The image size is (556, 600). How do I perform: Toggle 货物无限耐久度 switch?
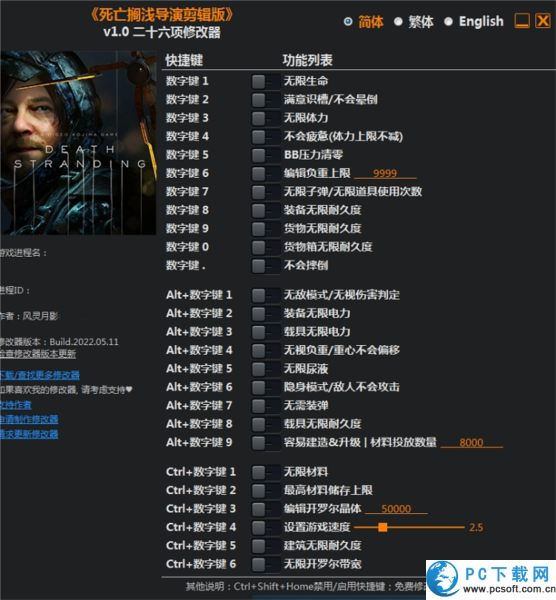pyautogui.click(x=265, y=229)
